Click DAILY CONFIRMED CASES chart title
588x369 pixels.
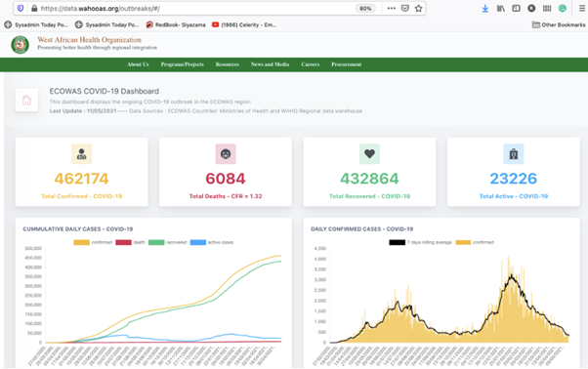[x=361, y=228]
